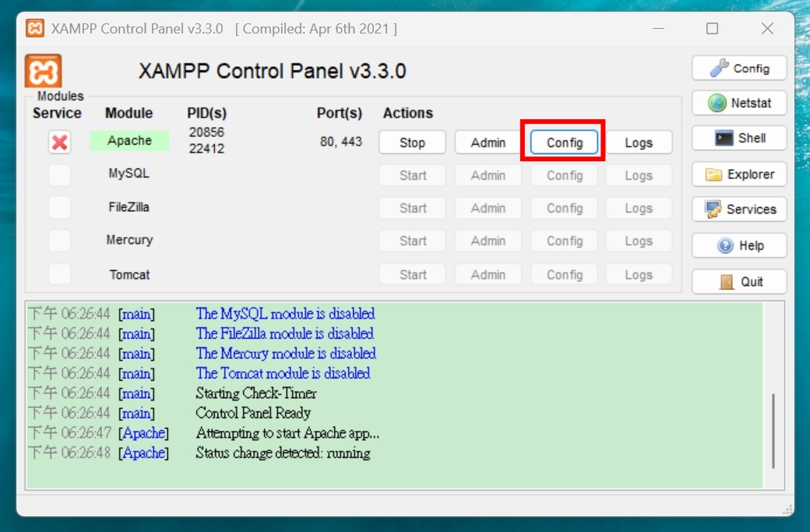The height and width of the screenshot is (532, 810).
Task: Click the large orange XAMPP logo
Action: pyautogui.click(x=43, y=71)
